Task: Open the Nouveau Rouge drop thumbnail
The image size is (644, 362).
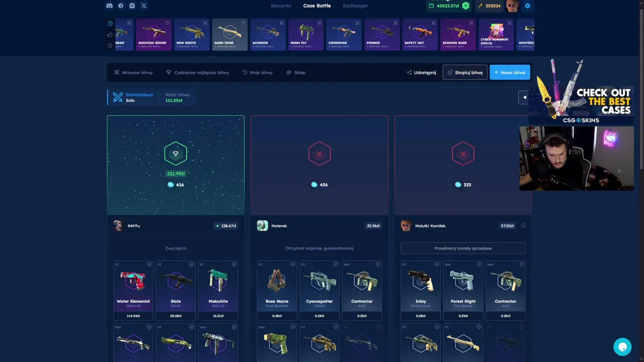Action: click(x=153, y=35)
